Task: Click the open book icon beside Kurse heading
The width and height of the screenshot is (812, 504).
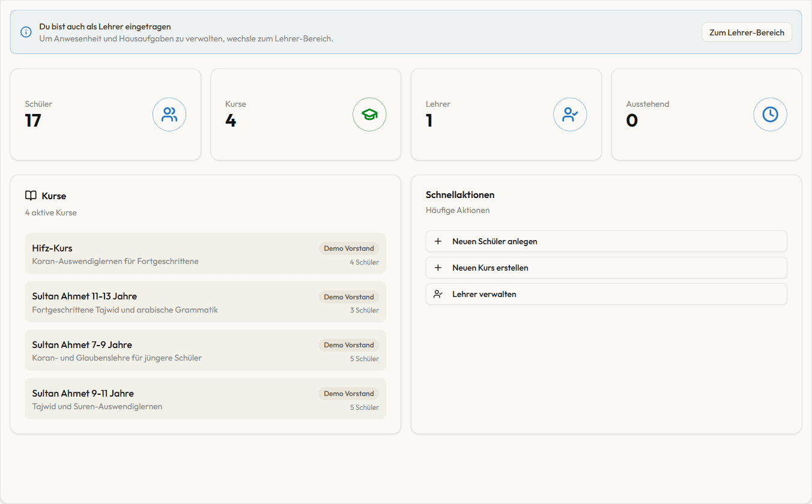Action: click(31, 196)
